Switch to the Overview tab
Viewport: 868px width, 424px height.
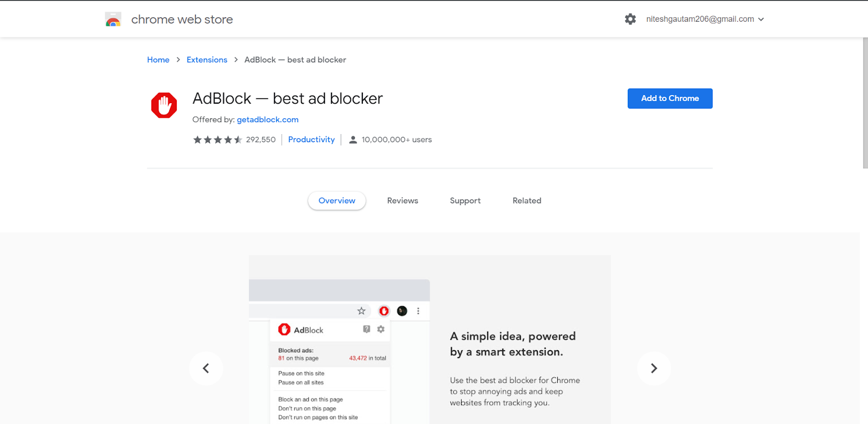pos(337,201)
